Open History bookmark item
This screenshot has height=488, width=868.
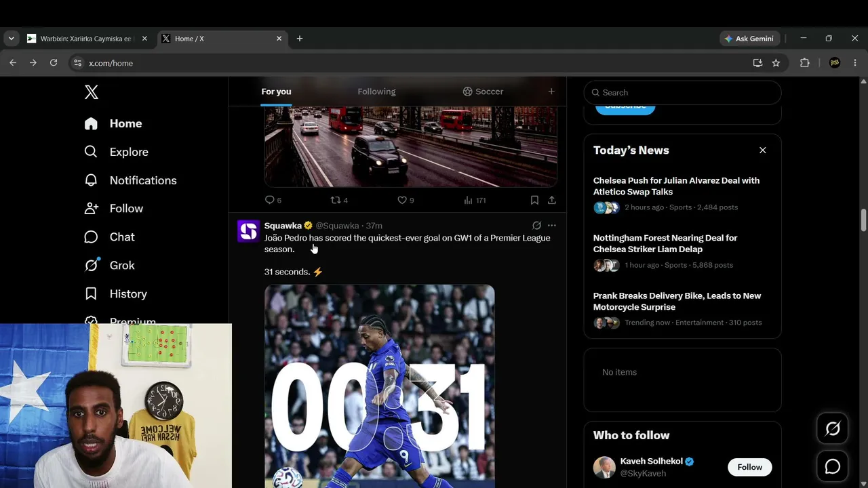pyautogui.click(x=115, y=293)
